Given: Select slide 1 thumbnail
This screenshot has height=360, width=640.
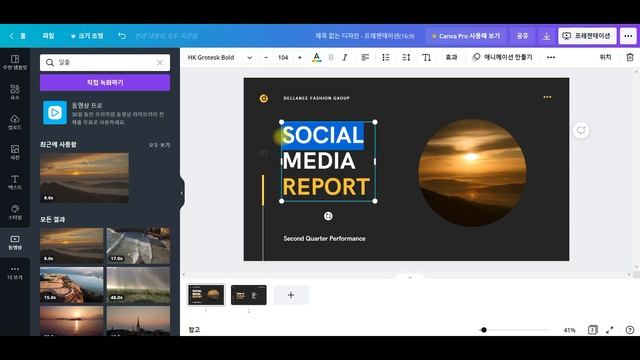Looking at the screenshot, I should [206, 295].
